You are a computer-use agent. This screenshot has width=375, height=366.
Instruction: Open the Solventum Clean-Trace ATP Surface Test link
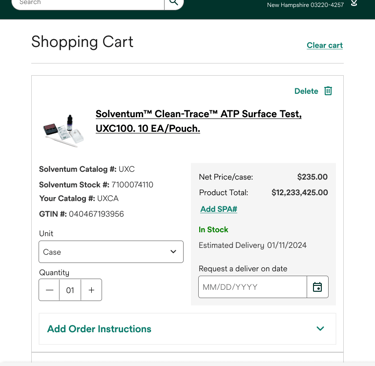point(199,121)
